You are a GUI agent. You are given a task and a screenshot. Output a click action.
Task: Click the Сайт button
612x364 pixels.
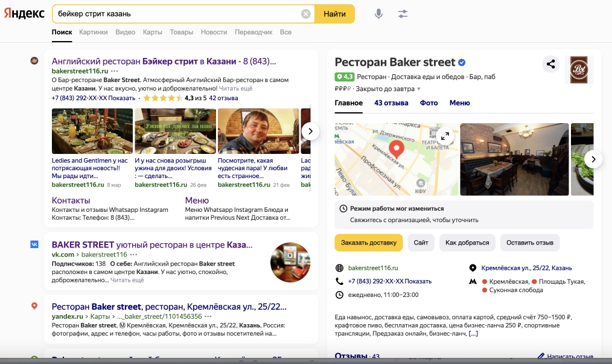(x=421, y=243)
